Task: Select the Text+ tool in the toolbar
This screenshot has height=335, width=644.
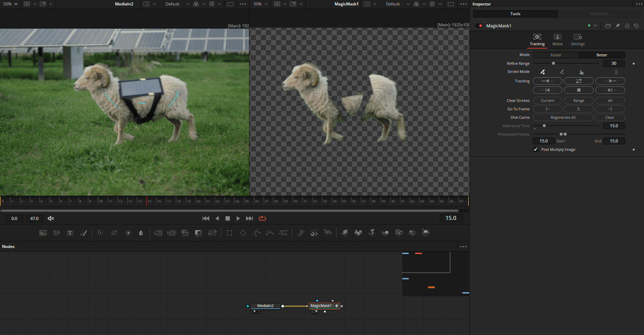Action: [x=70, y=233]
